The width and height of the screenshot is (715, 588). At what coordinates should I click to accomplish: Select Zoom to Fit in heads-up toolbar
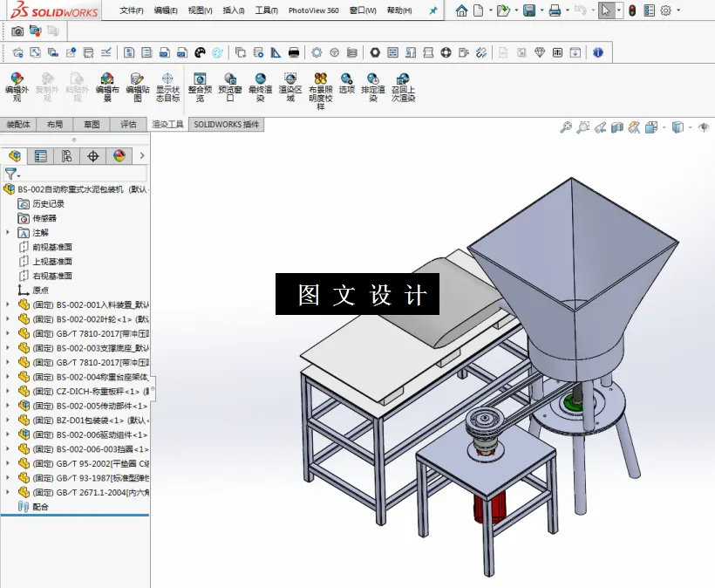(x=566, y=127)
